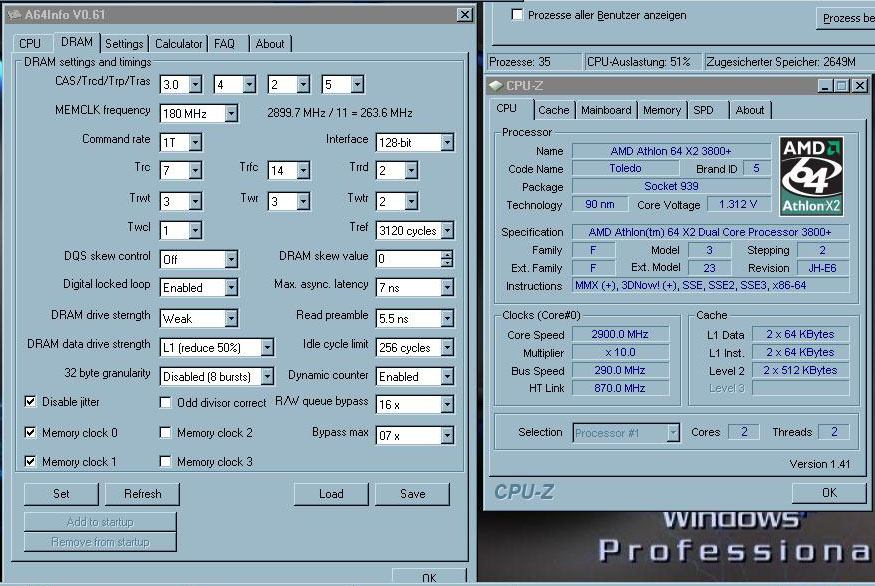875x586 pixels.
Task: Click the Specification text field
Action: coord(710,232)
